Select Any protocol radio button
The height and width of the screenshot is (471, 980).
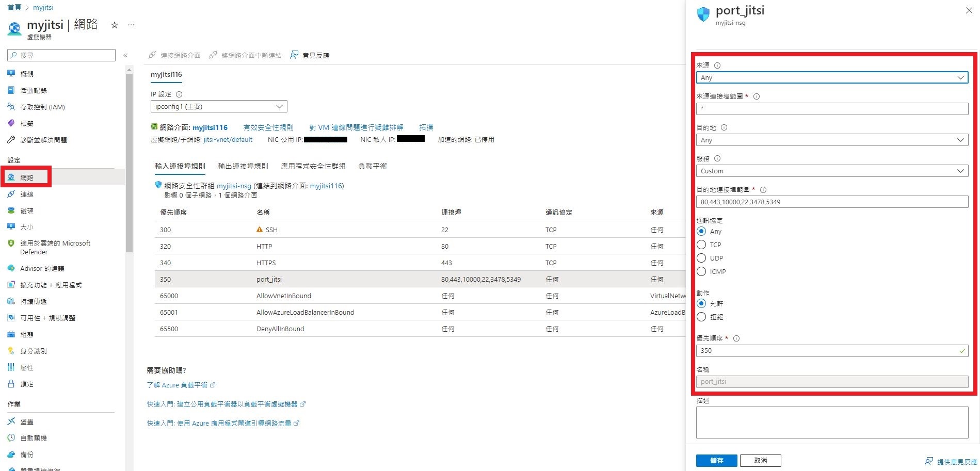coord(701,231)
